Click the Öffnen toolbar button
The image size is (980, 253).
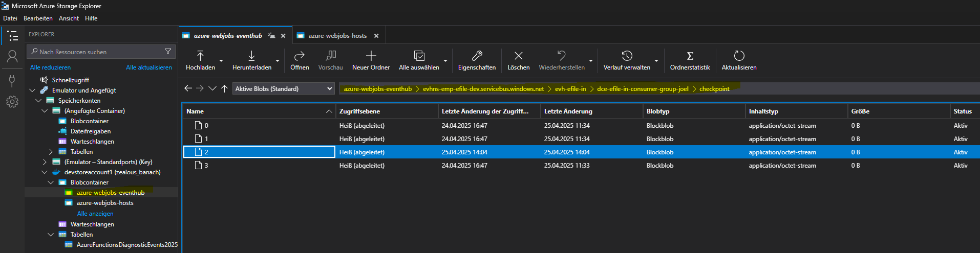[x=300, y=60]
